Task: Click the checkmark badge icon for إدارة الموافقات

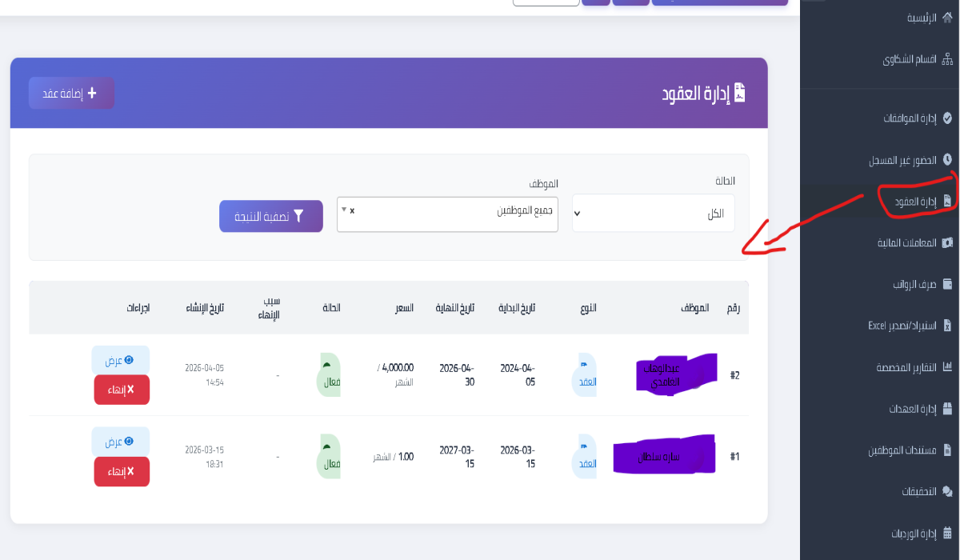Action: tap(947, 118)
